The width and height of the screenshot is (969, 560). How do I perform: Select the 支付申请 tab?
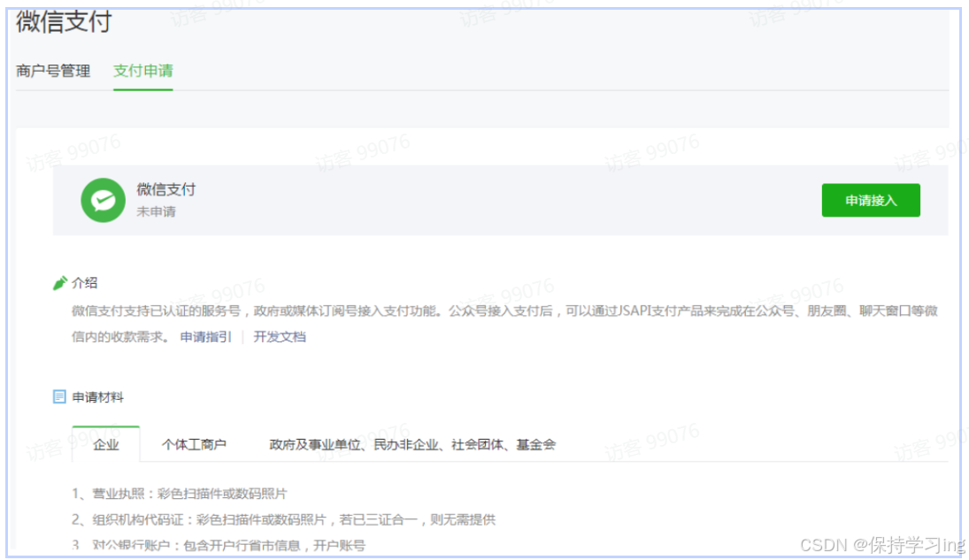click(142, 71)
